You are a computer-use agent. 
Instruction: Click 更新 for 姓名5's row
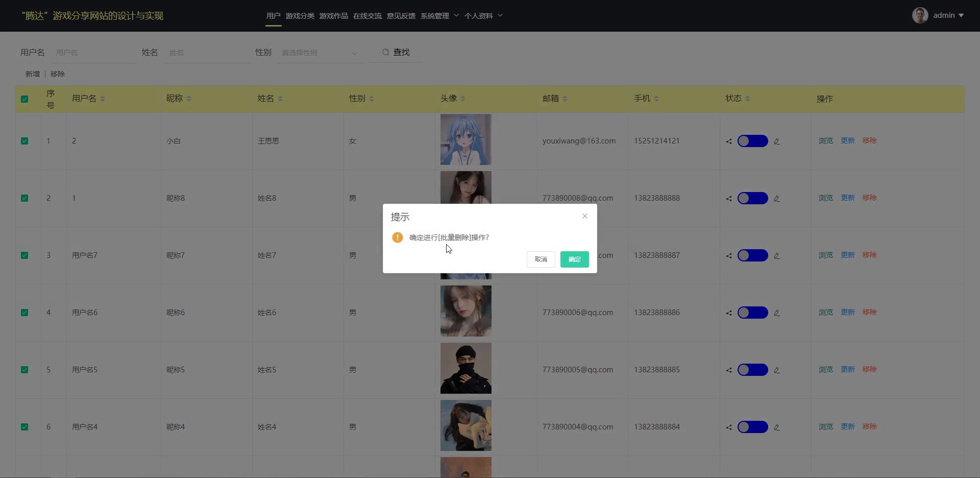coord(848,369)
